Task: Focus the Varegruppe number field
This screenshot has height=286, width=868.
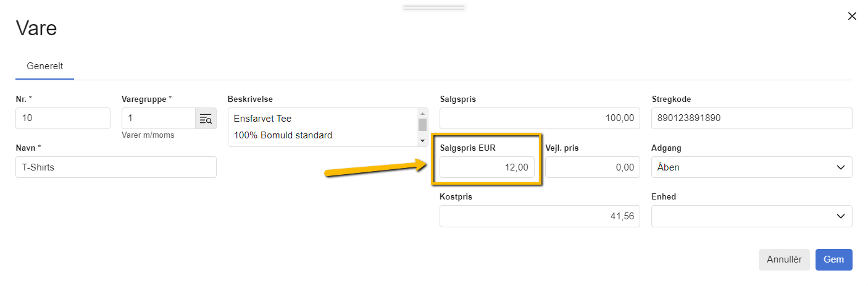Action: click(159, 119)
